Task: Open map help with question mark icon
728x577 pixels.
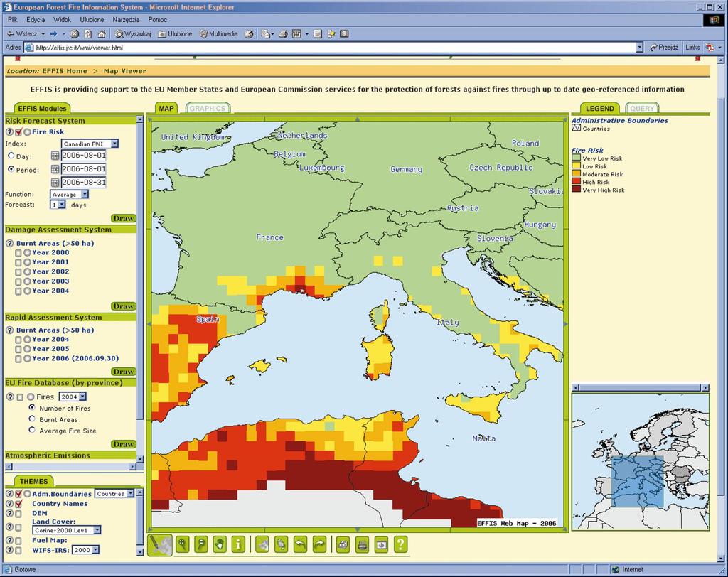Action: click(400, 544)
